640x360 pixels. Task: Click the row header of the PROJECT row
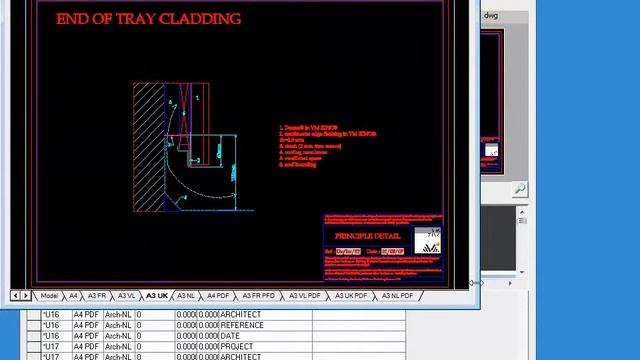pyautogui.click(x=34, y=347)
